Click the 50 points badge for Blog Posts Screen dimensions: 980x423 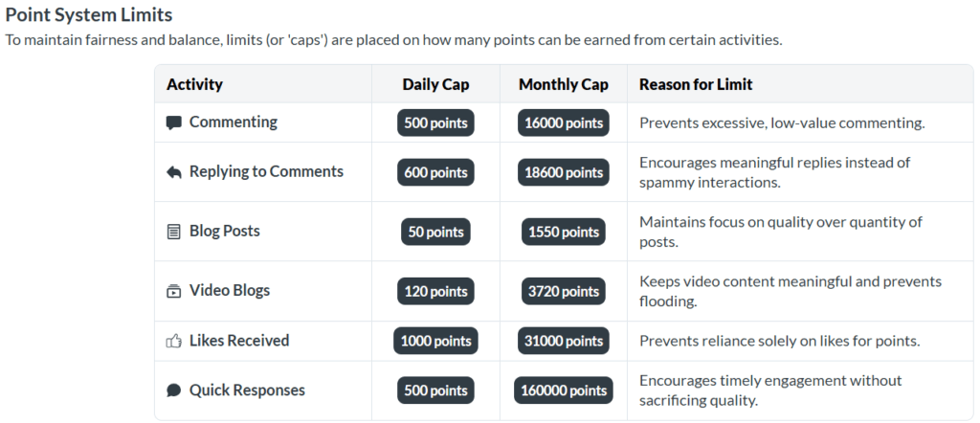click(435, 232)
